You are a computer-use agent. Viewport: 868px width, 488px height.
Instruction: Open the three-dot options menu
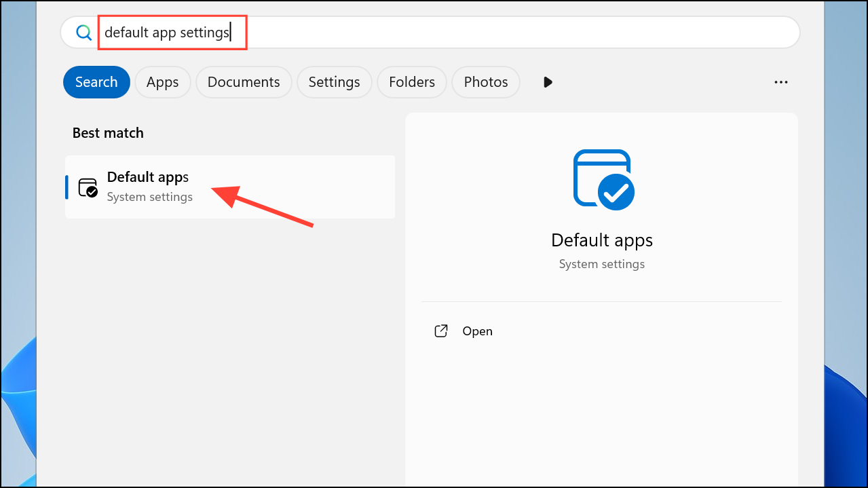781,82
